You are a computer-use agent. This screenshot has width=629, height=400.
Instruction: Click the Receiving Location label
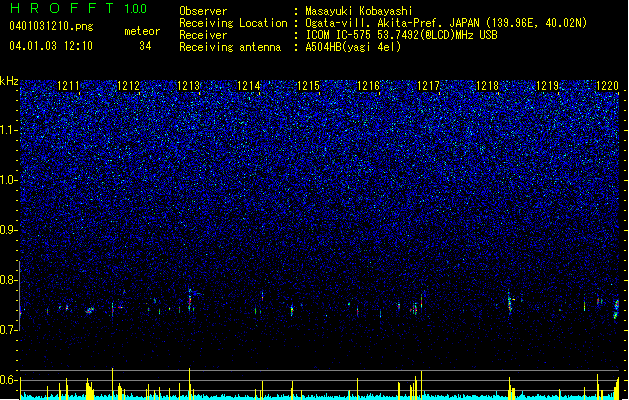tap(233, 23)
